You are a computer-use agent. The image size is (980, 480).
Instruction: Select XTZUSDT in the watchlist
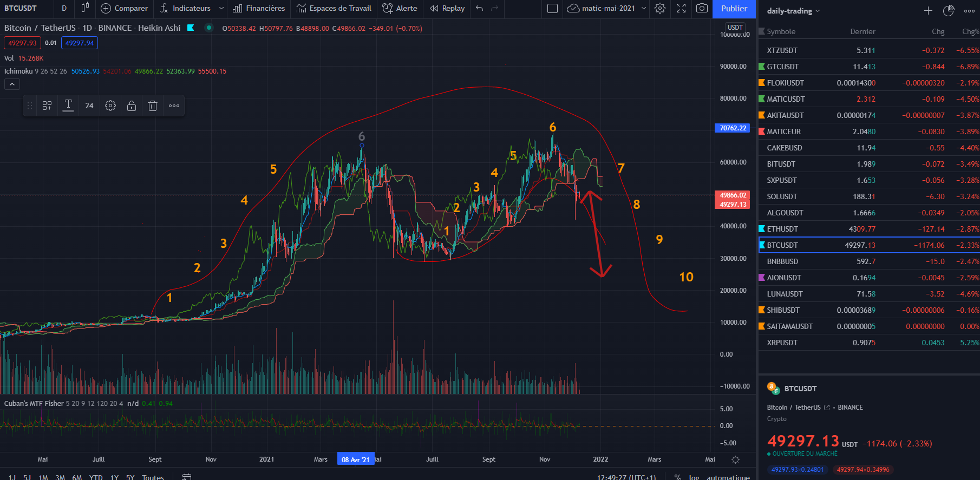point(869,50)
